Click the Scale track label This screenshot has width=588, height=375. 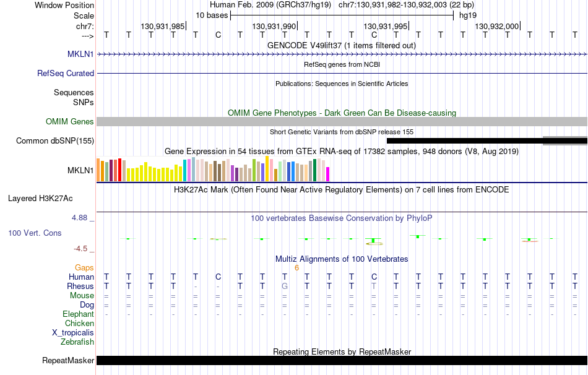coord(84,15)
